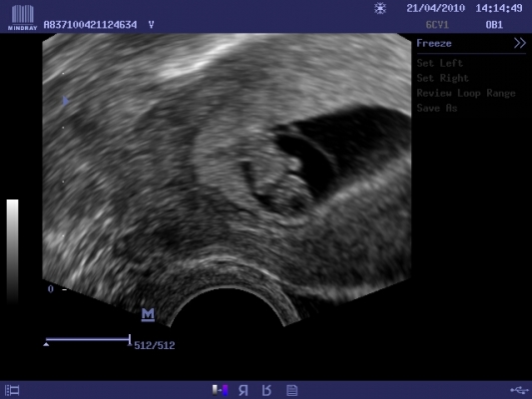Flip image vertically with rotated R icon
This screenshot has width=532, height=399.
click(x=266, y=391)
